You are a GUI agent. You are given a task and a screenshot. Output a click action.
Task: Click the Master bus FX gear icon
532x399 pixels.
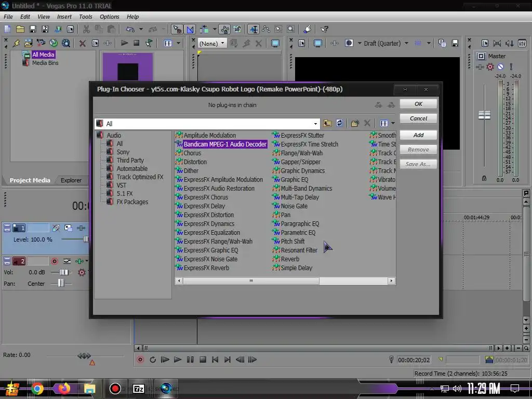point(490,67)
